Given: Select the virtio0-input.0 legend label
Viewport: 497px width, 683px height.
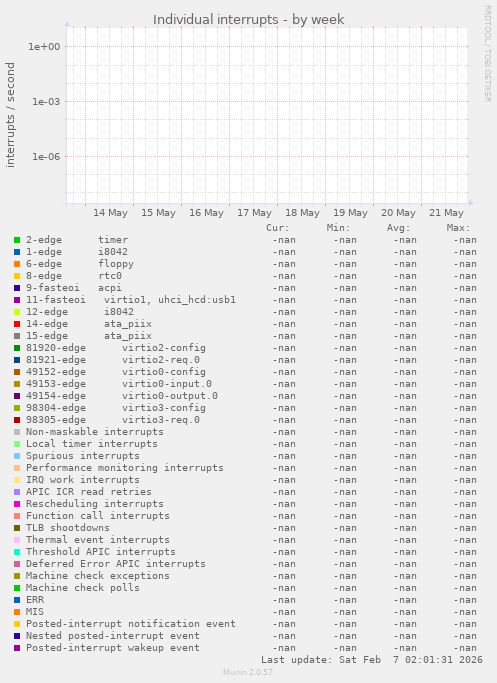Looking at the screenshot, I should [167, 384].
